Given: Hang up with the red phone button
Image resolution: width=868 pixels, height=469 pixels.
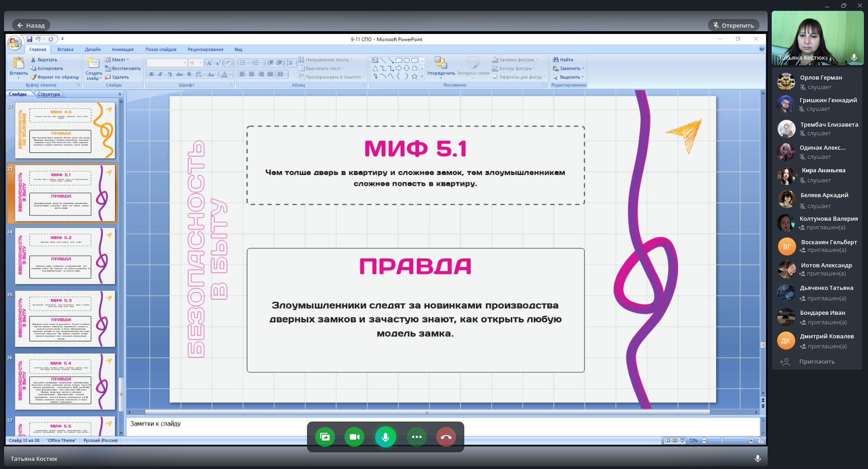Looking at the screenshot, I should click(446, 437).
